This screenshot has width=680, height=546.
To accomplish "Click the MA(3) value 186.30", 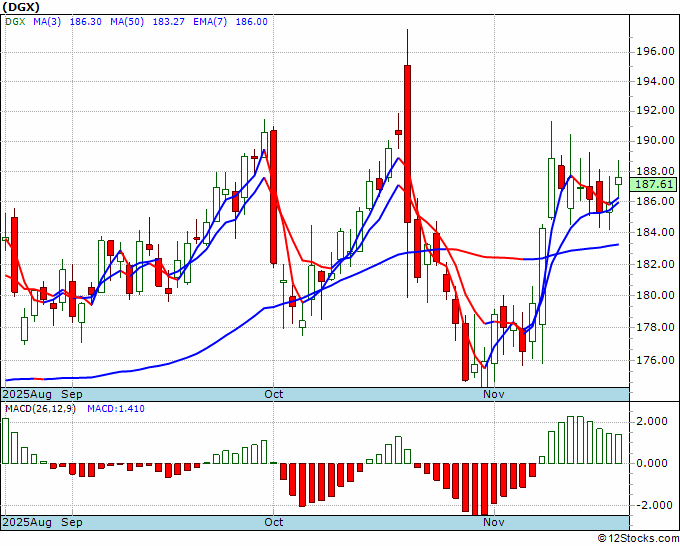I will click(x=85, y=22).
